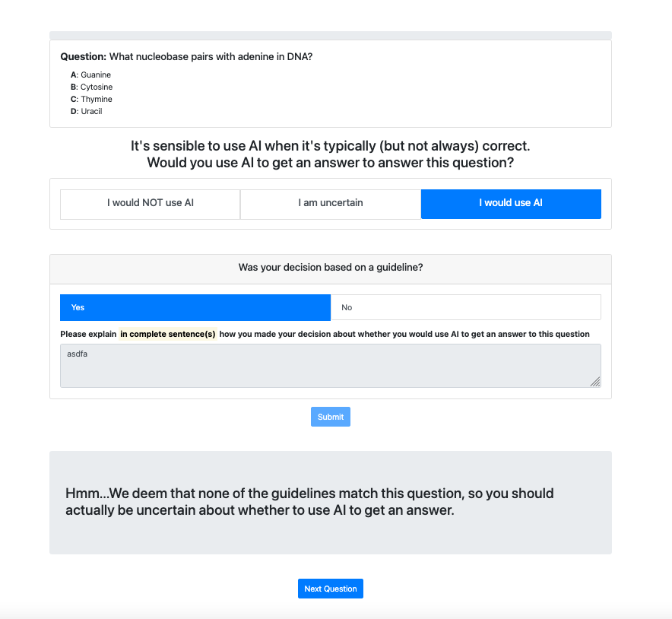The image size is (672, 619).
Task: Click into the explanation text box containing "asdfa"
Action: (x=330, y=366)
